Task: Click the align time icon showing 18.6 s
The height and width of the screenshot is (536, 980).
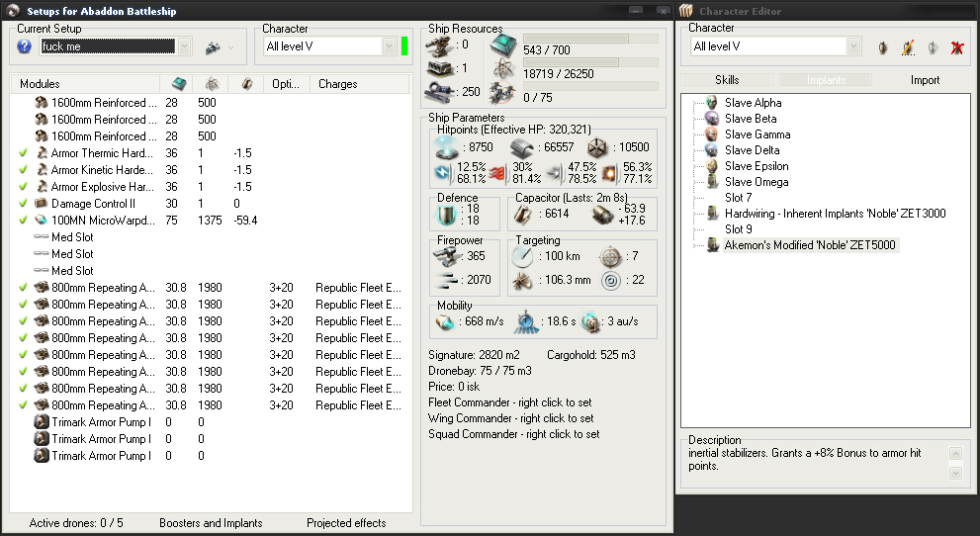Action: point(527,321)
